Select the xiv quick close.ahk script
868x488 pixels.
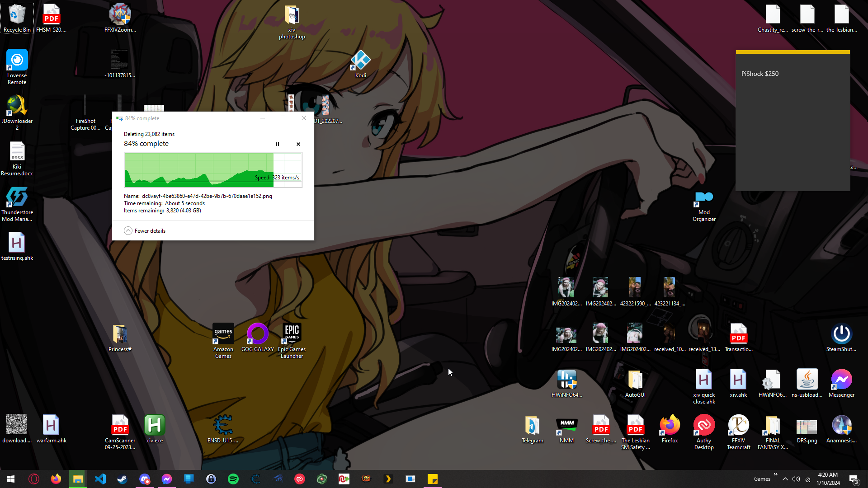[x=704, y=386]
